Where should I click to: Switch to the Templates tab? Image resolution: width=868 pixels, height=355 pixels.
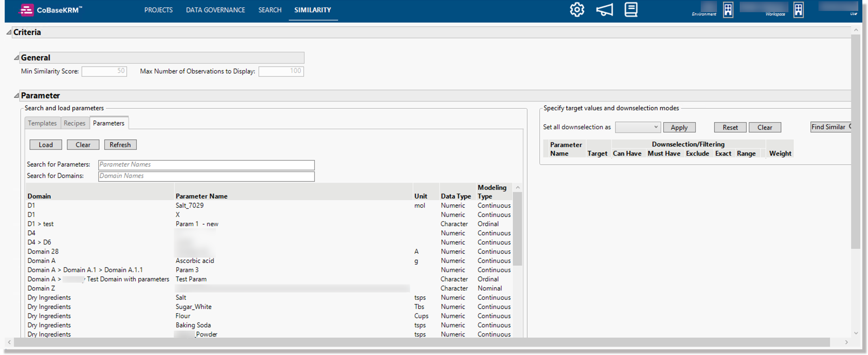pyautogui.click(x=42, y=123)
